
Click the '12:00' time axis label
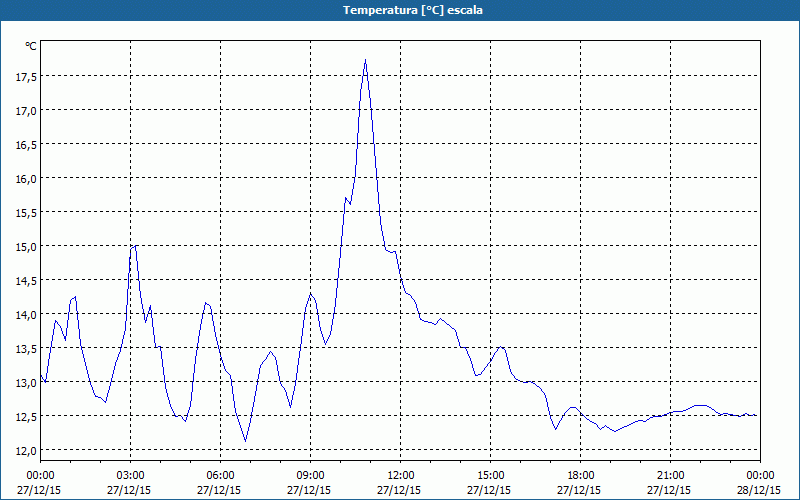[401, 476]
